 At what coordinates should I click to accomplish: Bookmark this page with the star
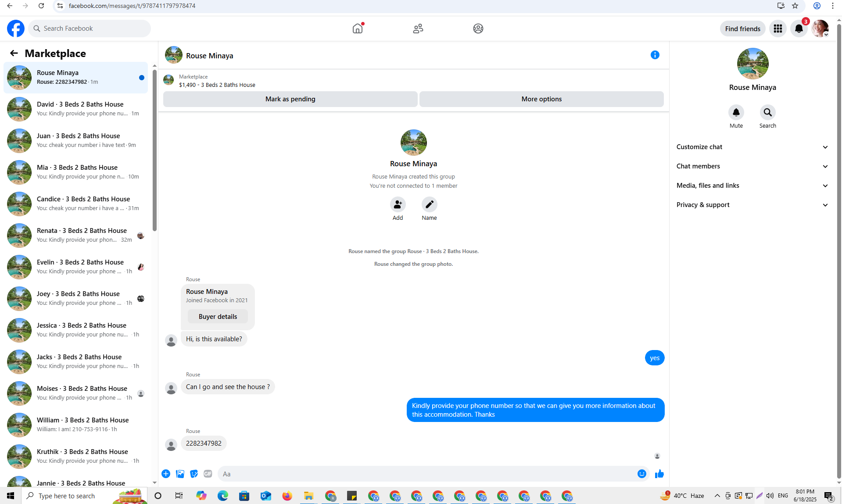[x=795, y=6]
